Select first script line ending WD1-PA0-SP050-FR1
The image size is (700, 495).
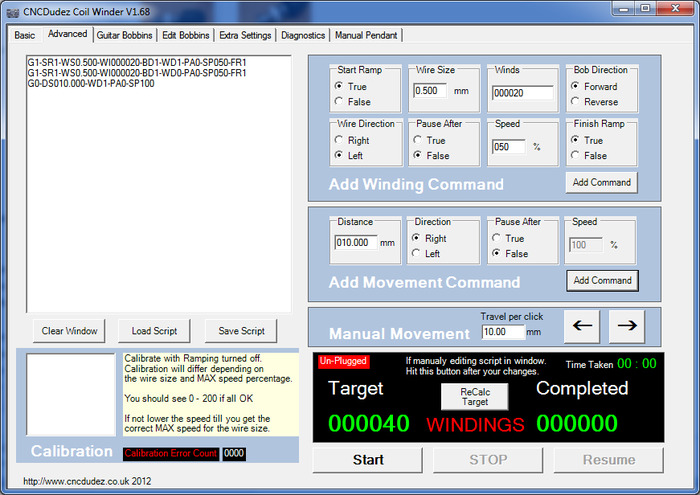click(x=137, y=62)
